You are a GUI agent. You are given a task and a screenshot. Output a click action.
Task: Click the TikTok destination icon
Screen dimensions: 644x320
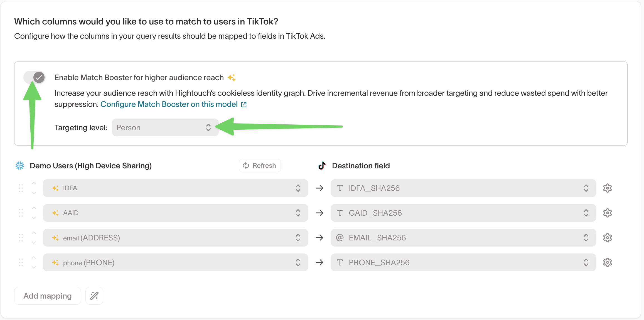pyautogui.click(x=321, y=166)
